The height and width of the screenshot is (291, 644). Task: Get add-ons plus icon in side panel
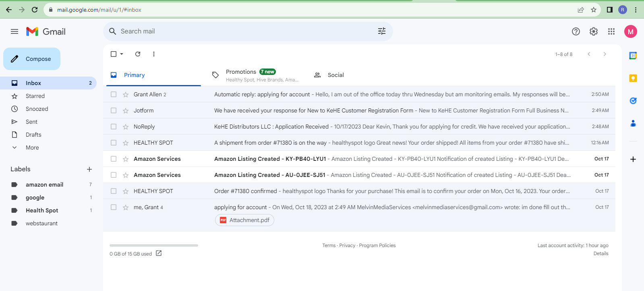(633, 159)
